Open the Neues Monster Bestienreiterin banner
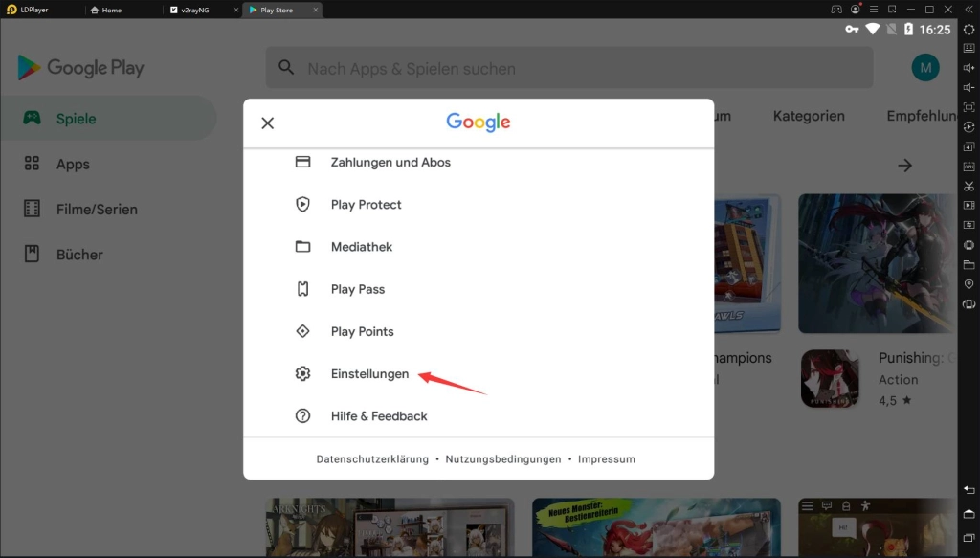The height and width of the screenshot is (558, 980). pyautogui.click(x=657, y=527)
